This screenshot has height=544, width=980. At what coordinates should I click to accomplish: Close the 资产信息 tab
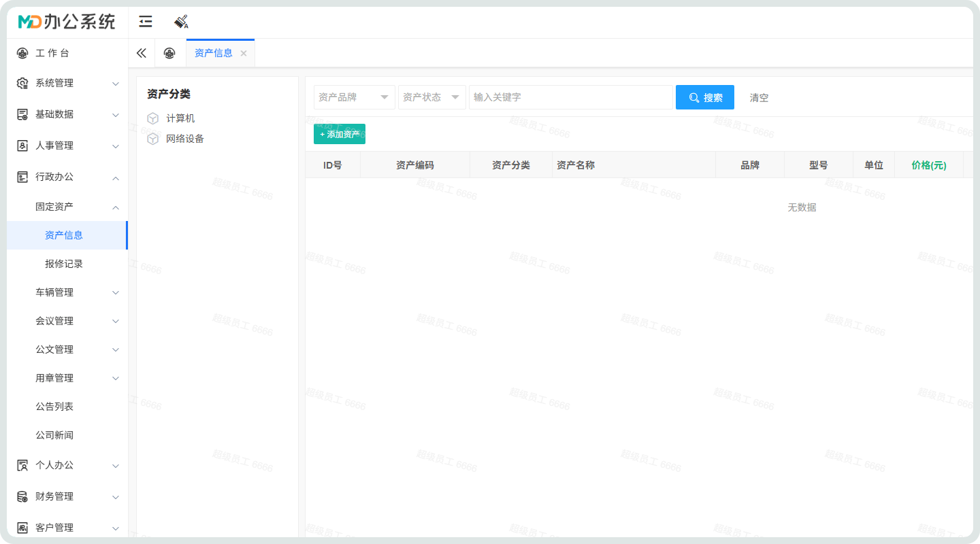(244, 53)
